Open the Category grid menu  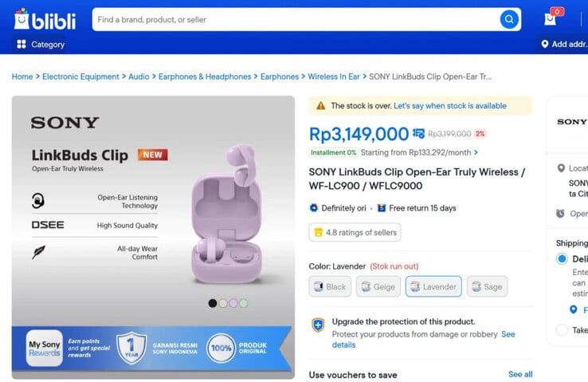click(22, 45)
